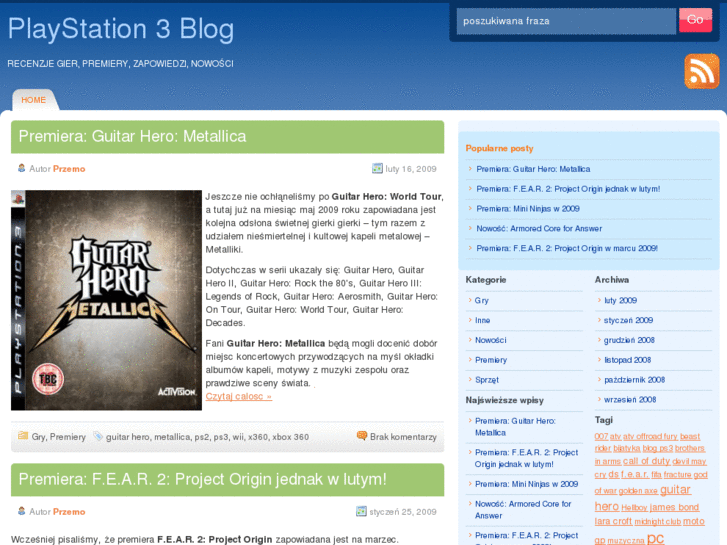Image resolution: width=727 pixels, height=545 pixels.
Task: Click the calendar icon next to styczeń 25, 2009
Action: (361, 511)
